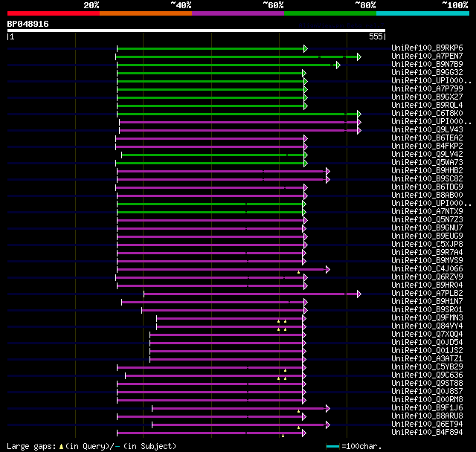Select hit label UniRef100_B8ARU8

(x=427, y=416)
